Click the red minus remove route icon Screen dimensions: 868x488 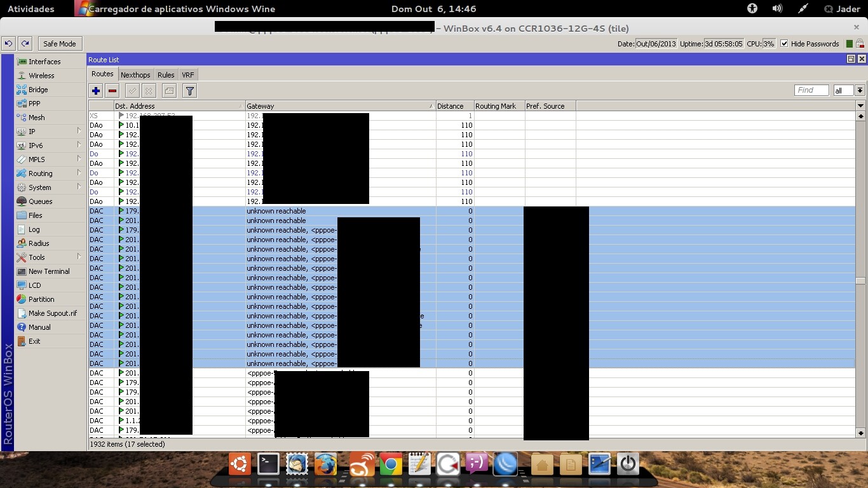(x=112, y=91)
